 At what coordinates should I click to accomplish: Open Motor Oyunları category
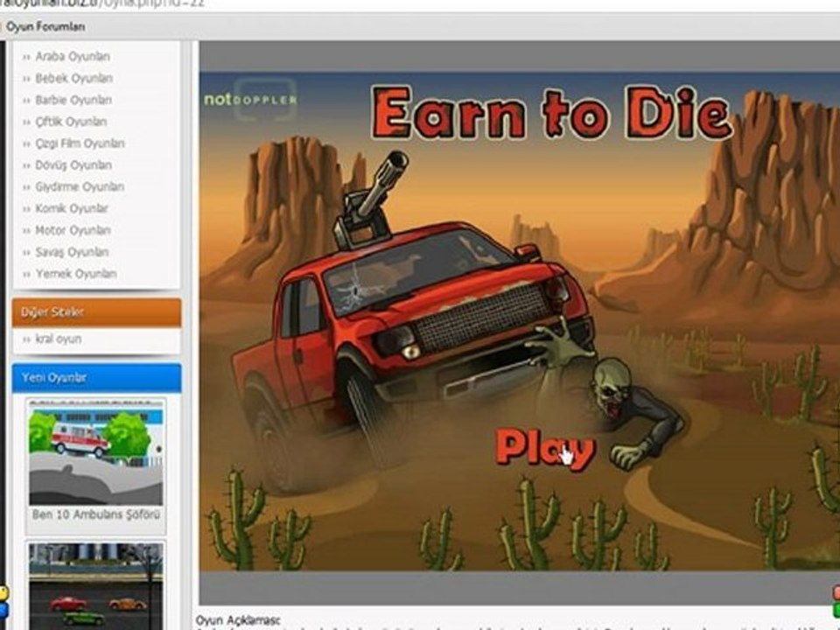point(73,230)
